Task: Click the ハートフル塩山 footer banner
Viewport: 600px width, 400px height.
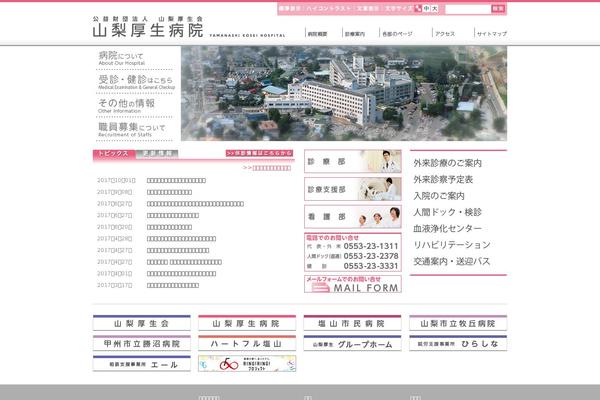Action: (x=247, y=343)
